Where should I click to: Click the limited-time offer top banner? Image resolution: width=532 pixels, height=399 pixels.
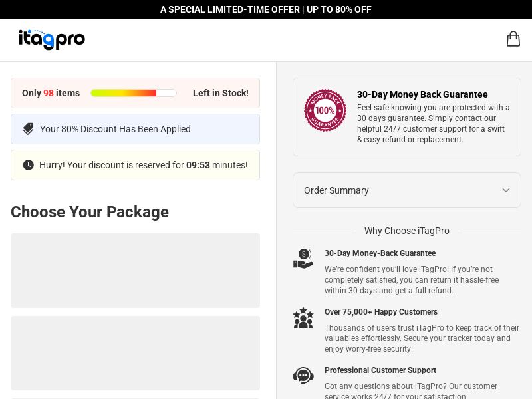tap(266, 9)
